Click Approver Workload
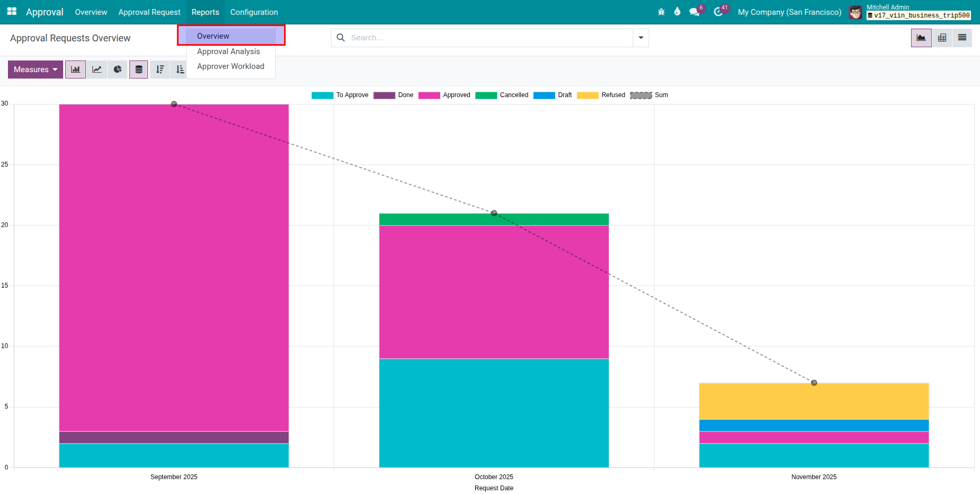 (x=231, y=66)
